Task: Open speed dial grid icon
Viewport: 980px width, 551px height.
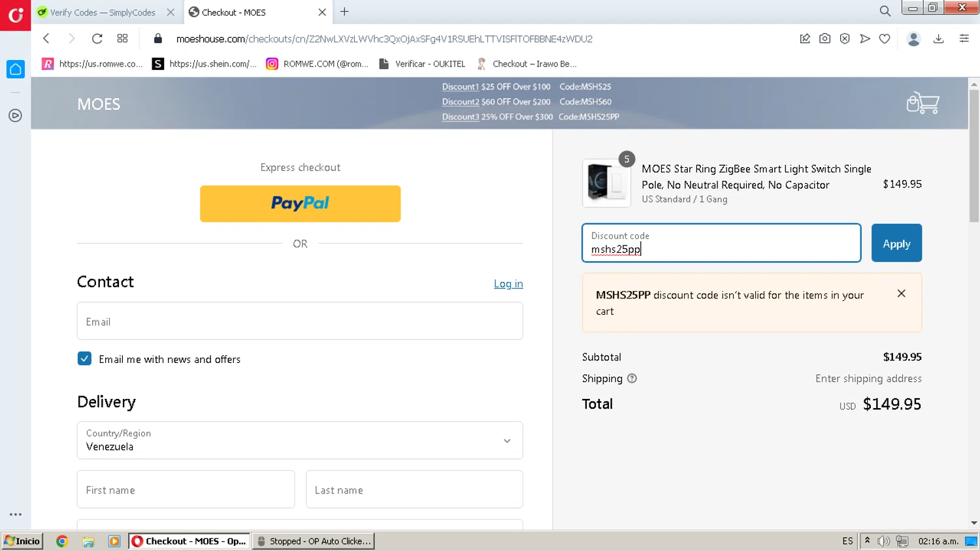Action: point(122,39)
